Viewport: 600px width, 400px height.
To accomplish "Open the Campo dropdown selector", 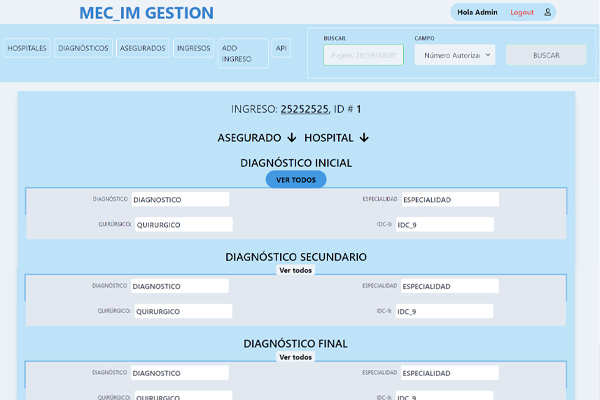I will (x=455, y=55).
